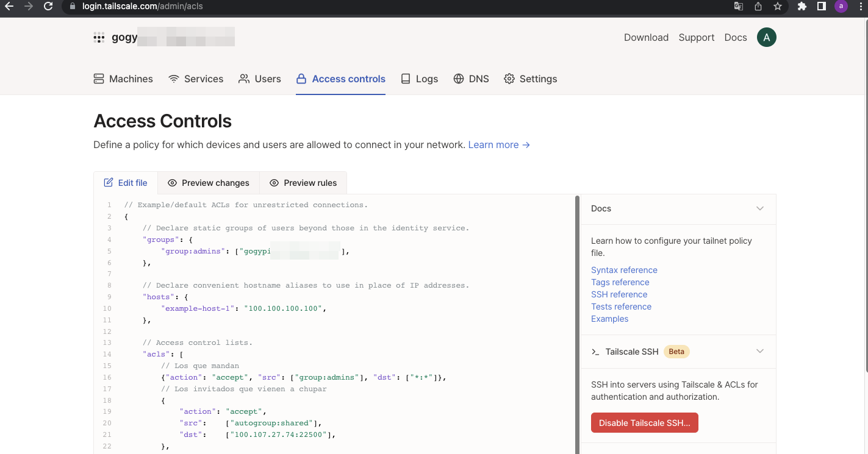Switch to the DNS tab
This screenshot has width=868, height=454.
tap(471, 79)
